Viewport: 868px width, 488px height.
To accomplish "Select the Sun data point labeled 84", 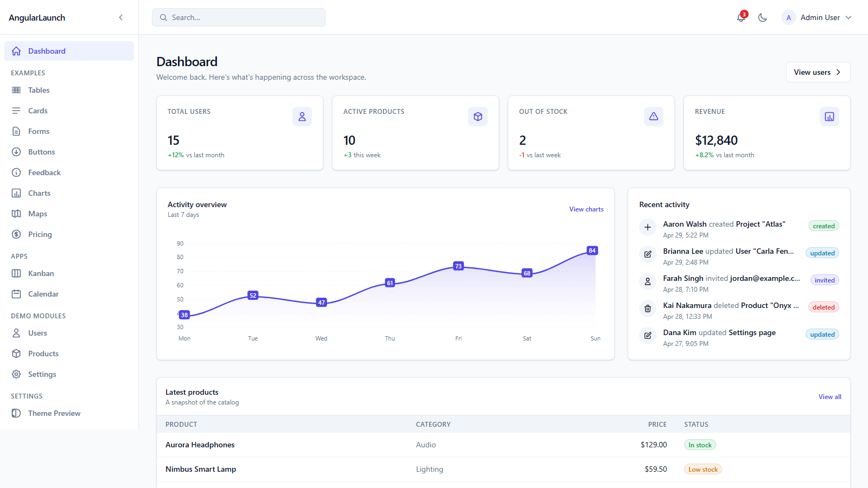I will tap(592, 251).
